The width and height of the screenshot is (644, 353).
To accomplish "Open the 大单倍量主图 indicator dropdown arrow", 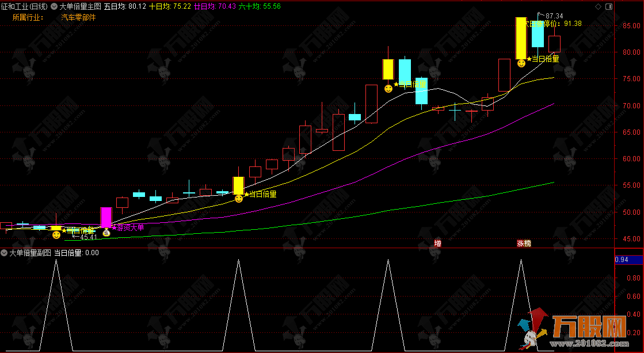I will [x=54, y=7].
